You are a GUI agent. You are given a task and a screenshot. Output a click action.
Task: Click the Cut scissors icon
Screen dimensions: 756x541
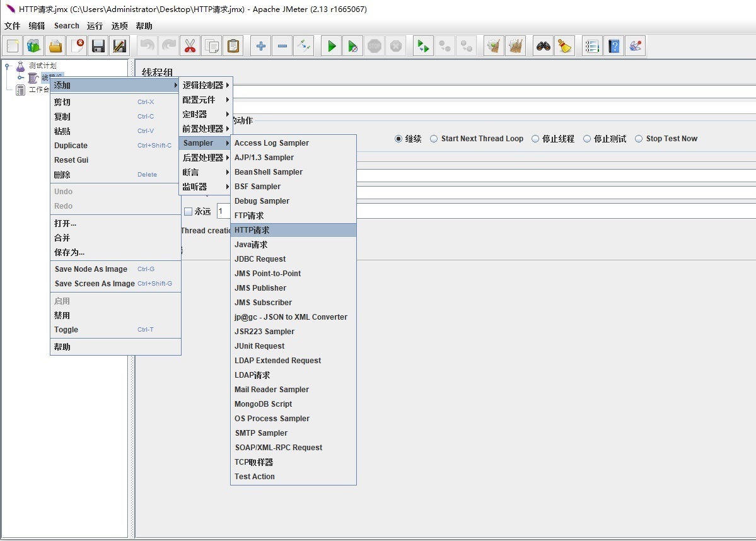(x=190, y=46)
